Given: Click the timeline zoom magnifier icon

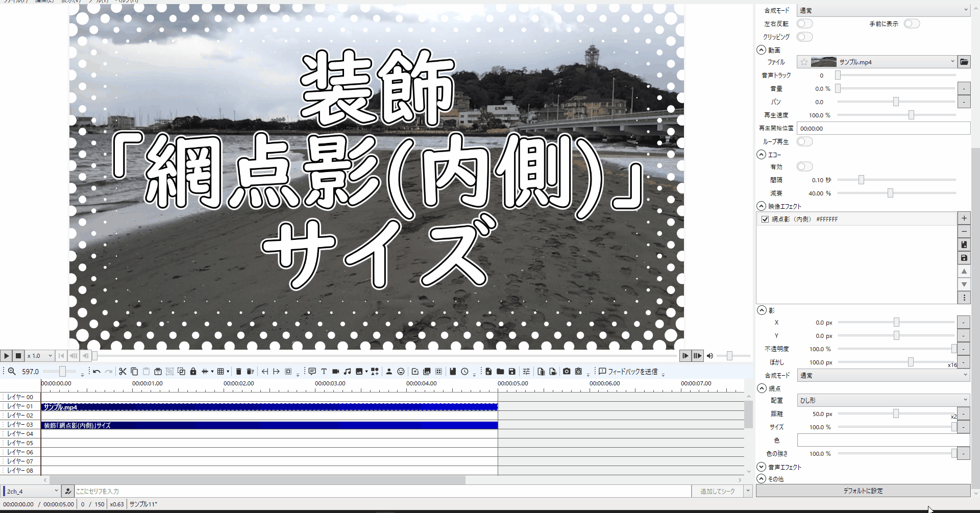Looking at the screenshot, I should tap(12, 372).
